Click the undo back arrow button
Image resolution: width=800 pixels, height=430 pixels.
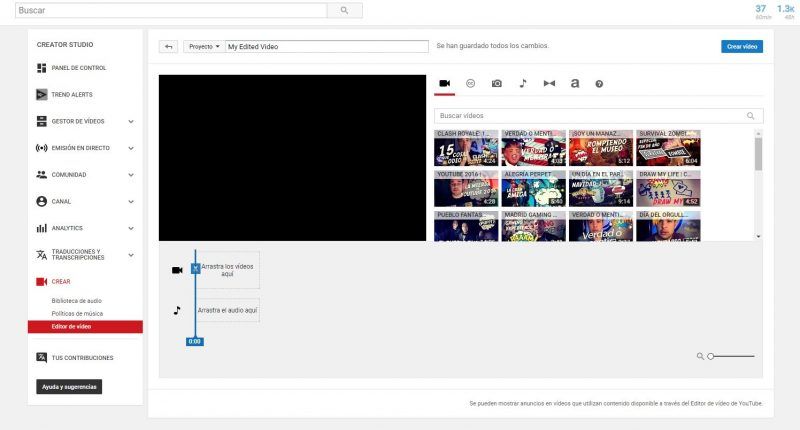tap(168, 46)
